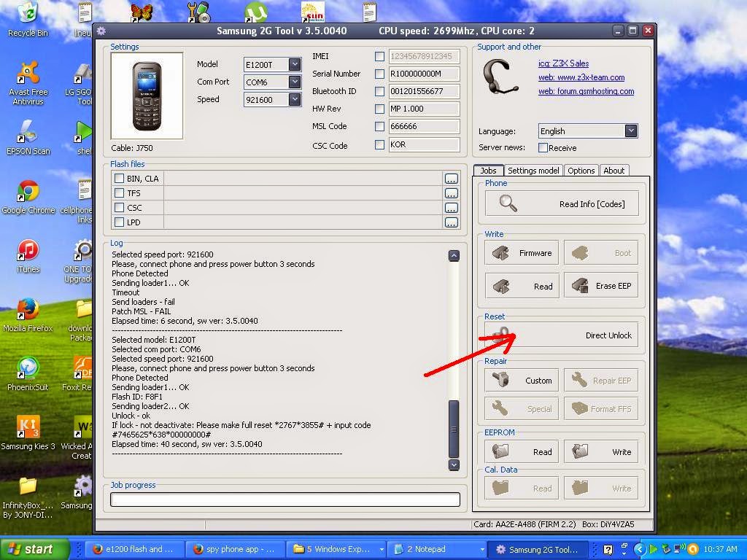
Task: Click the E1200T phone thumbnail image
Action: point(147,96)
